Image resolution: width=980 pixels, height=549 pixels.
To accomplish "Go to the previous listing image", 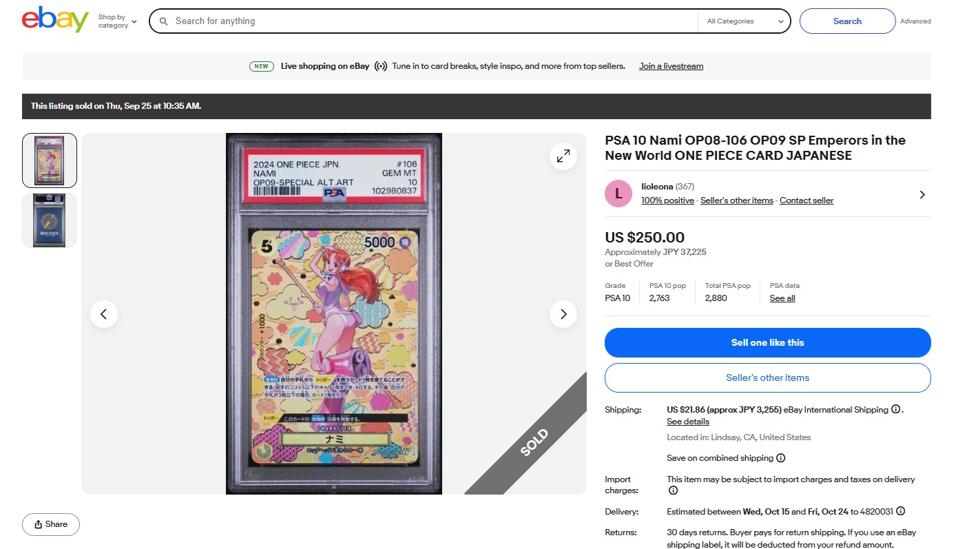I will point(104,314).
